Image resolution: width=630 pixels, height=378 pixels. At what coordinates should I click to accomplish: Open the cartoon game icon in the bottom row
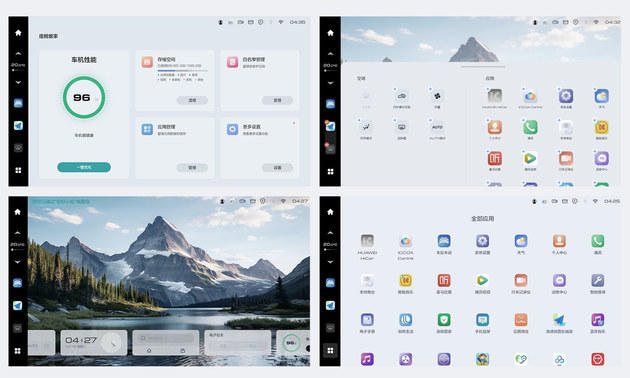[482, 359]
